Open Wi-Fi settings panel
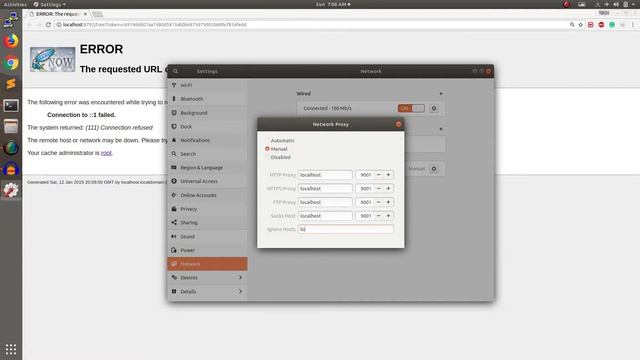Viewport: 640px width, 360px height. 207,85
